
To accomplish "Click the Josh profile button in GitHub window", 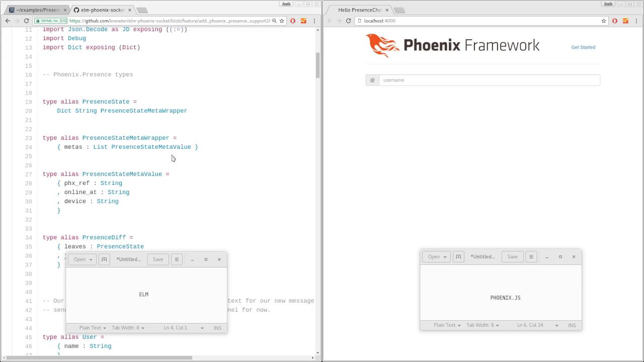I will coord(287,4).
